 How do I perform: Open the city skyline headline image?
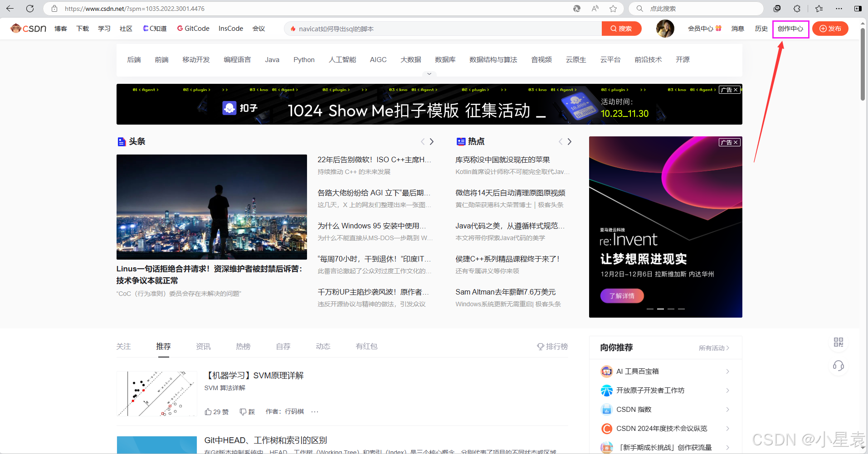coord(212,207)
